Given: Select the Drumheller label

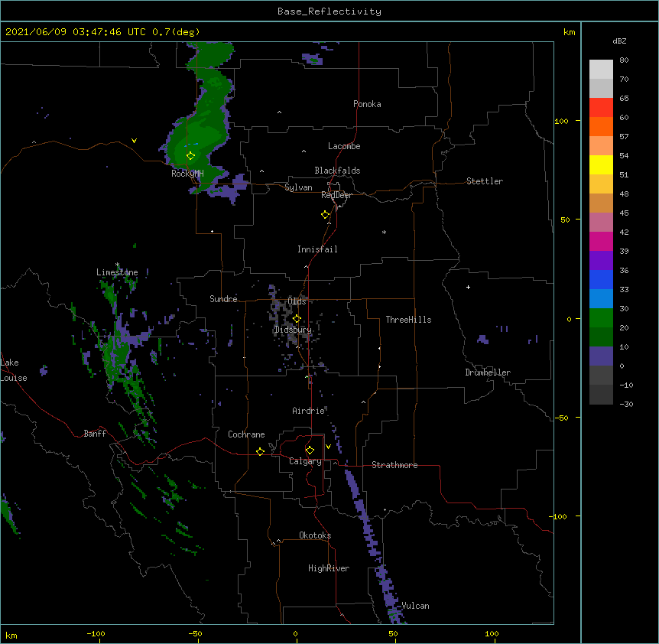Looking at the screenshot, I should (x=488, y=372).
